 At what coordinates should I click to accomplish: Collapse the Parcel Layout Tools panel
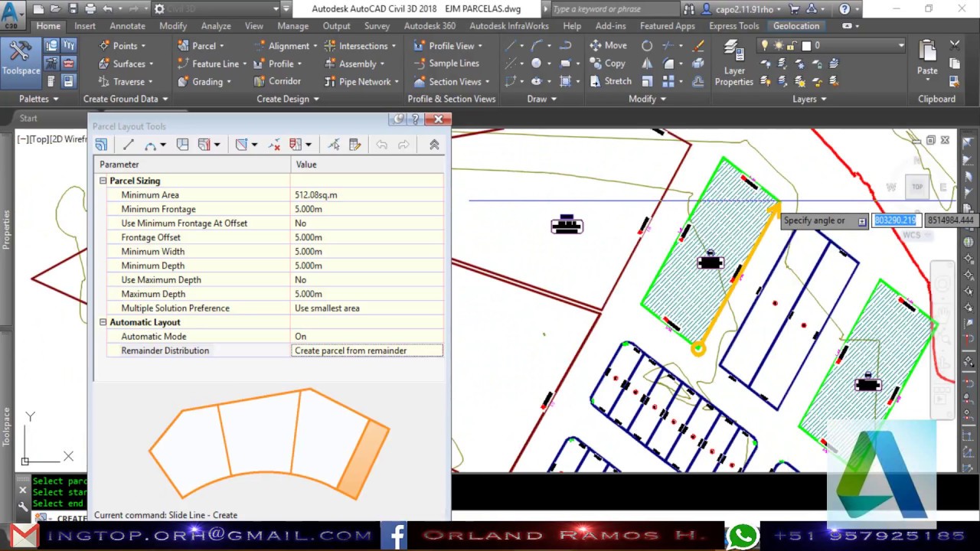click(434, 145)
